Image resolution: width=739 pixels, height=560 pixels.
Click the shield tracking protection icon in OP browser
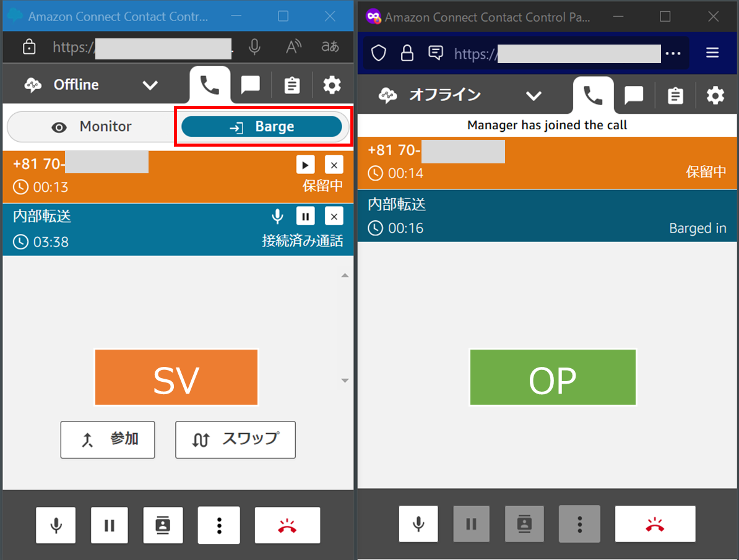coord(379,53)
